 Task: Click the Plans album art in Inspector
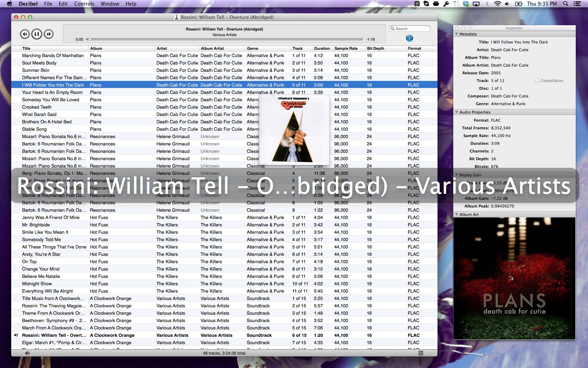click(x=514, y=279)
